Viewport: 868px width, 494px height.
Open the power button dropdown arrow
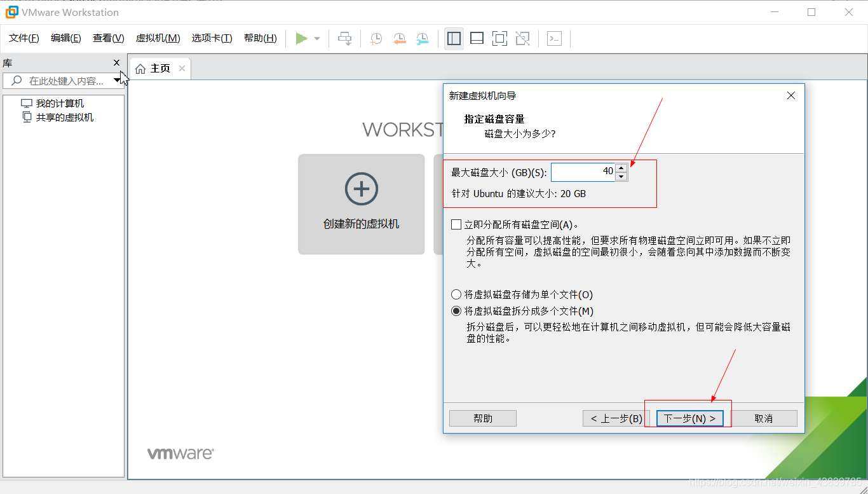(316, 38)
